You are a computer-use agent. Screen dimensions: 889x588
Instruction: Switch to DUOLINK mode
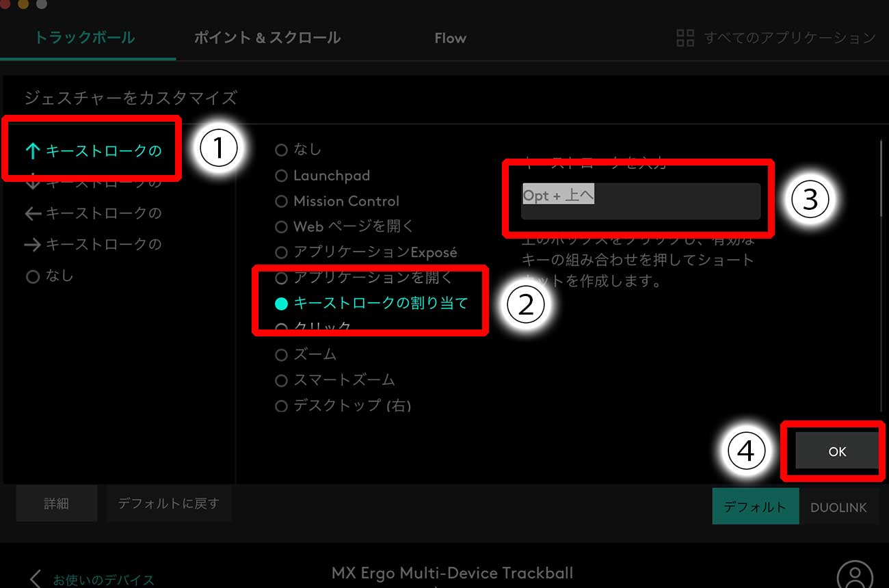point(838,507)
